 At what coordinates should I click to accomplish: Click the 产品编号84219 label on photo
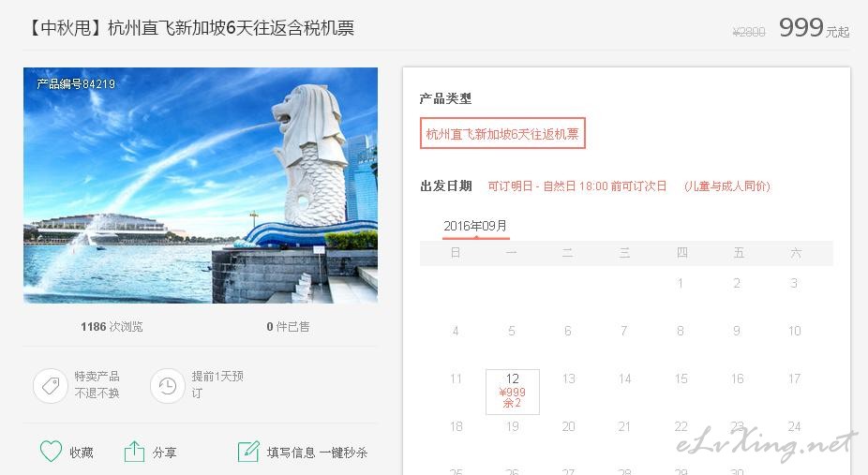click(x=76, y=84)
